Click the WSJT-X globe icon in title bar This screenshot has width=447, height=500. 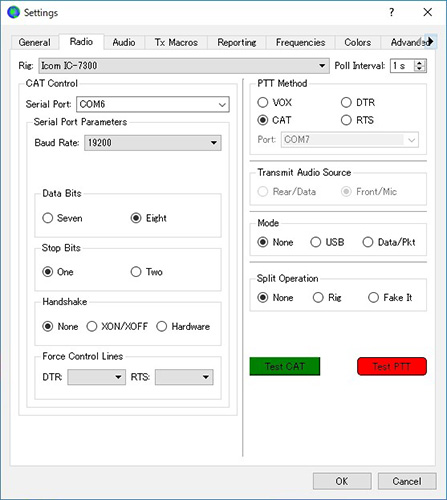click(13, 12)
